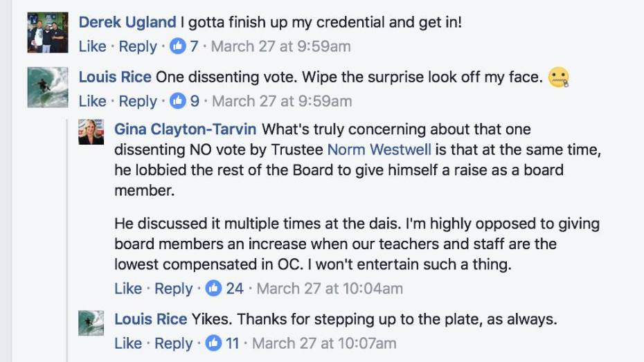
Task: Reply to Gina Clayton-Tarvin's comment
Action: click(173, 288)
